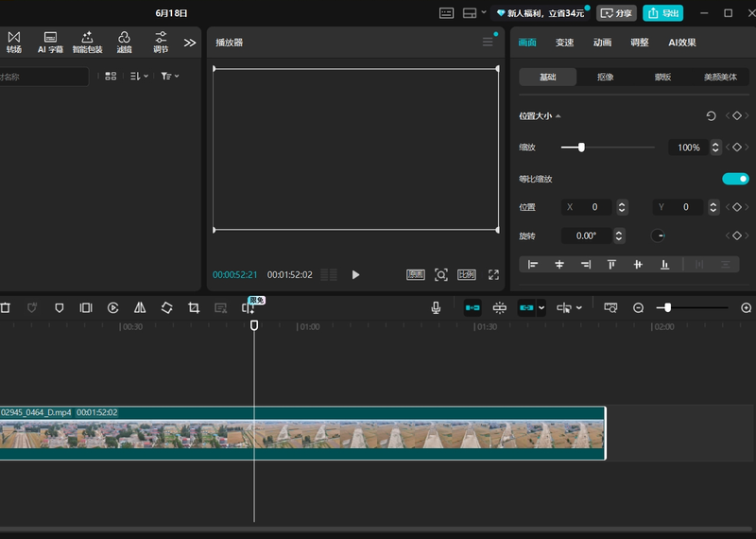
Task: Click the mirror flip icon in timeline toolbar
Action: click(140, 307)
